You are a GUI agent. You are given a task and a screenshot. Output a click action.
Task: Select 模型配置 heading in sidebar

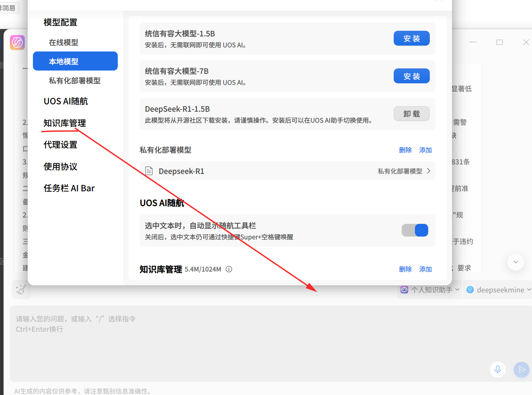click(60, 22)
